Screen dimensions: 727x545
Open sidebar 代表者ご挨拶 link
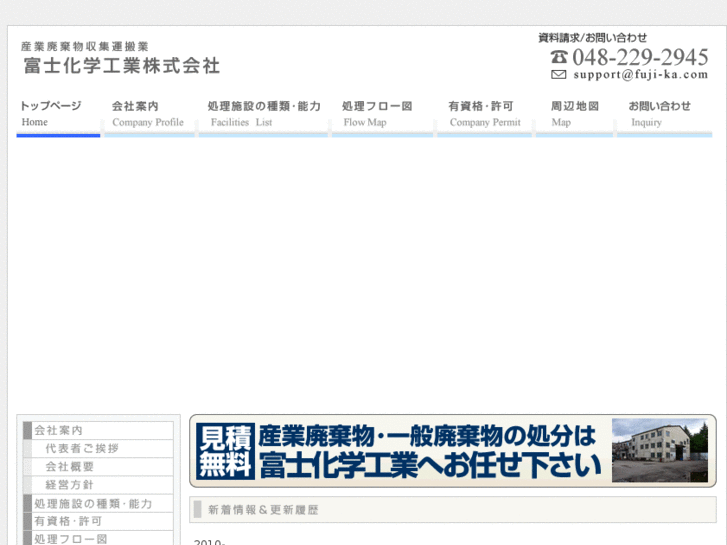tap(98, 449)
